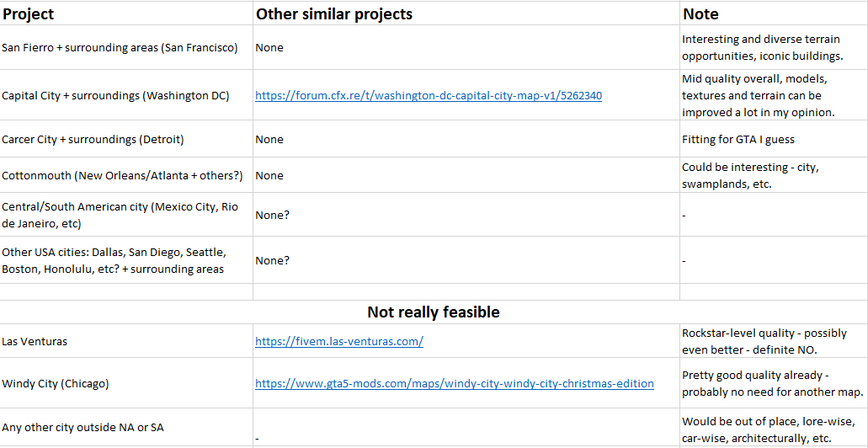
Task: Click the swamplands note cell
Action: (774, 175)
